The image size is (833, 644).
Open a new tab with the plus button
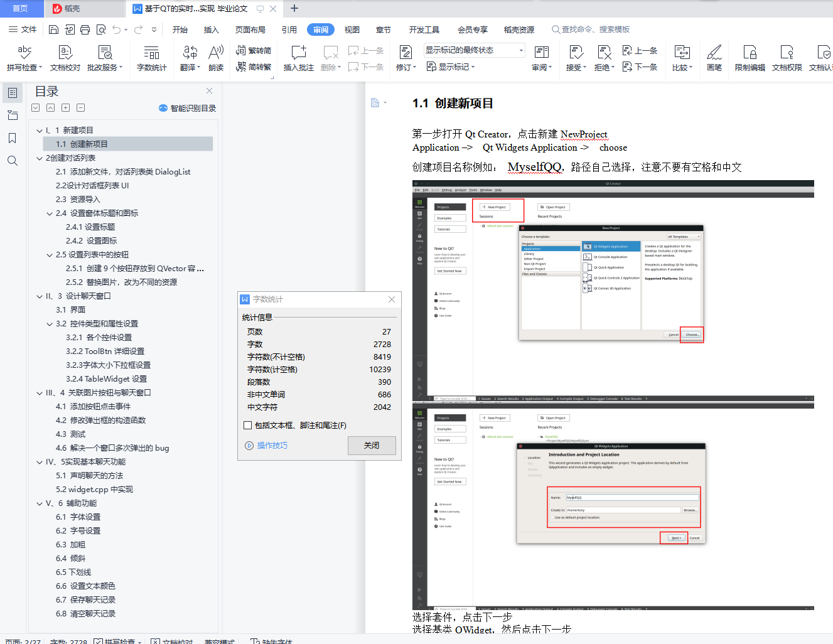pos(294,9)
